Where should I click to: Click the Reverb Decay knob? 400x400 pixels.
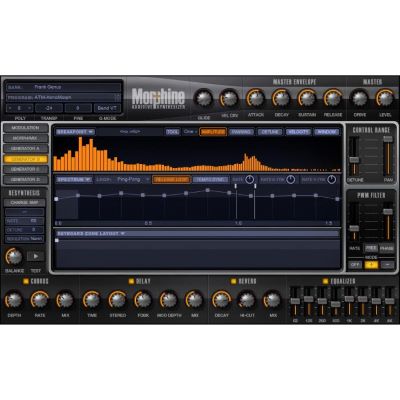[x=221, y=300]
